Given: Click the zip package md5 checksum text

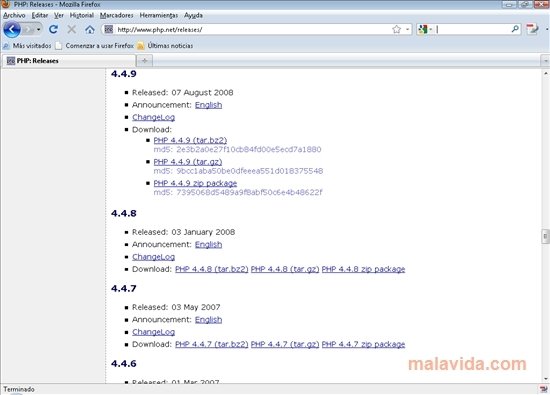Looking at the screenshot, I should [x=238, y=192].
